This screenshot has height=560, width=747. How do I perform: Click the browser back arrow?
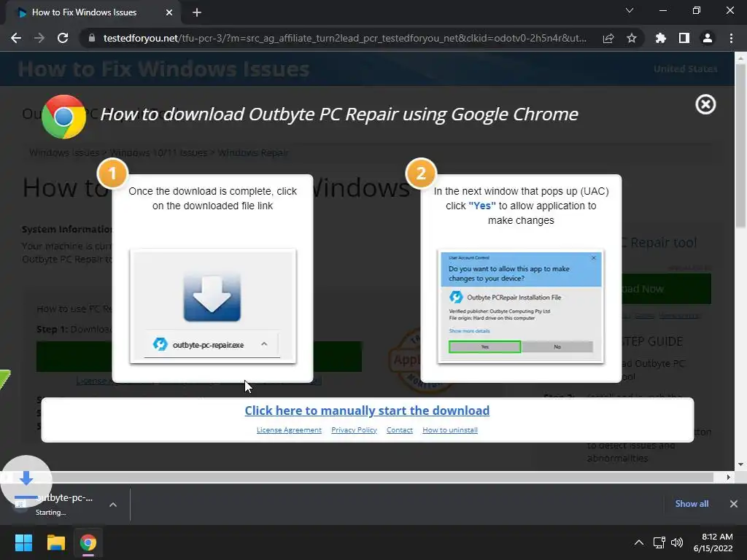click(x=16, y=38)
